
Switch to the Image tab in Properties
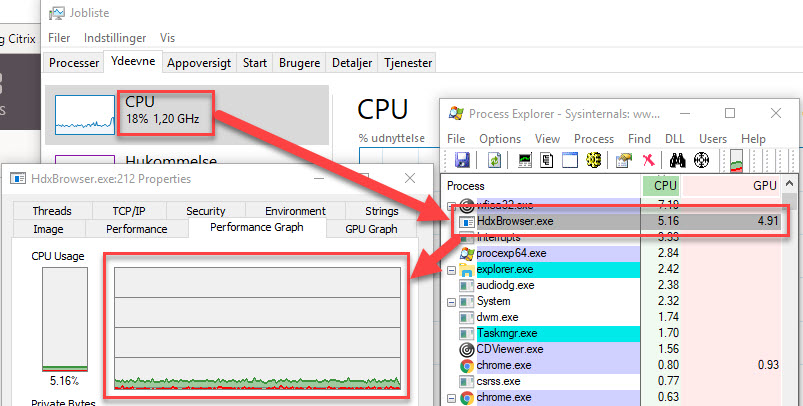click(x=48, y=229)
